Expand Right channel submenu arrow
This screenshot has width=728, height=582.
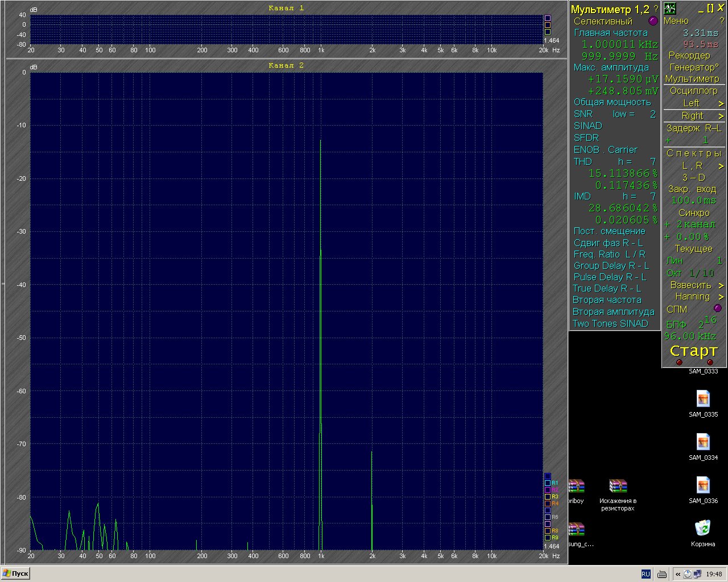point(721,116)
